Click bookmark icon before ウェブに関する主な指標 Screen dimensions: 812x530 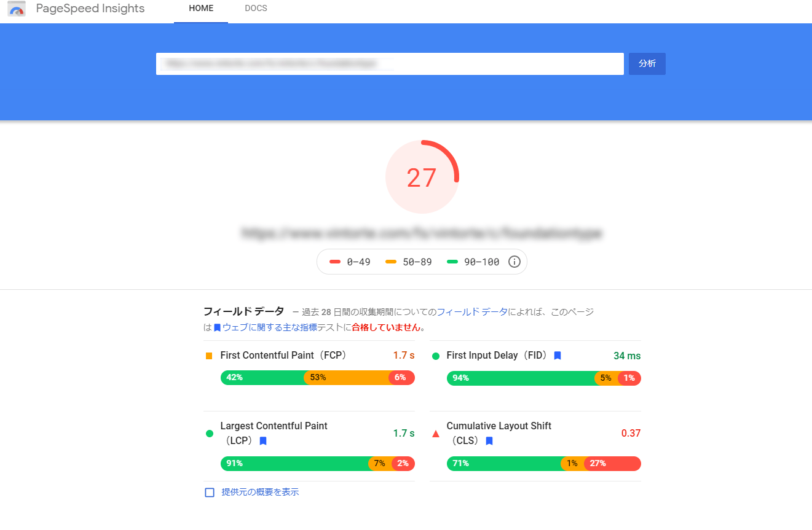[217, 328]
